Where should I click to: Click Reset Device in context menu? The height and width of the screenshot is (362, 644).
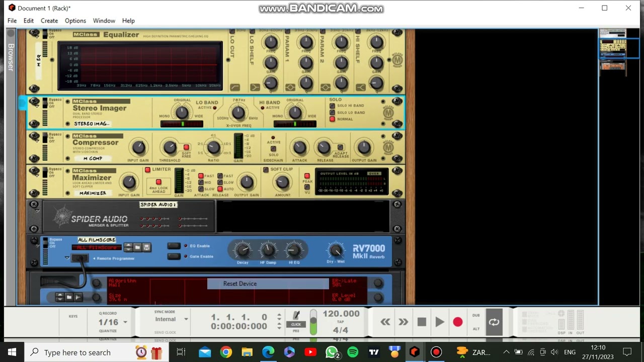point(268,284)
